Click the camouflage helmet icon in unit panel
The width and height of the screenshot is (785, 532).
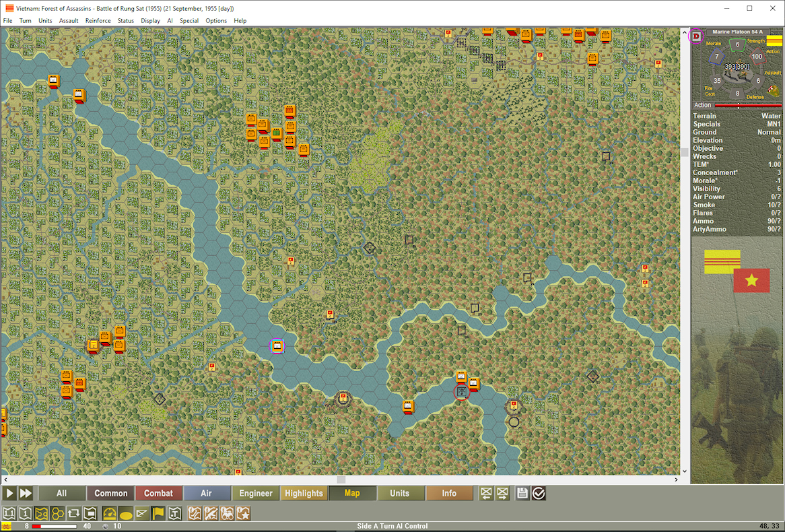click(x=774, y=91)
